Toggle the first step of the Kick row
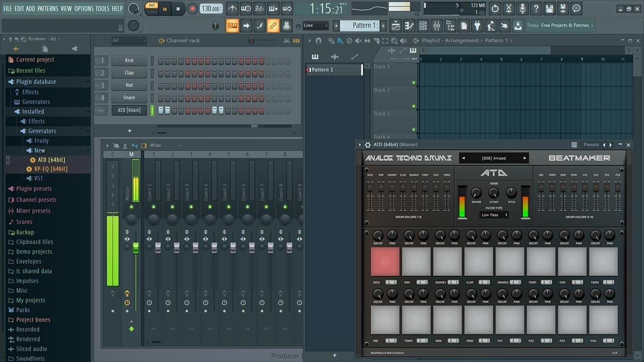Screen dimensions: 644x362 click(x=160, y=61)
